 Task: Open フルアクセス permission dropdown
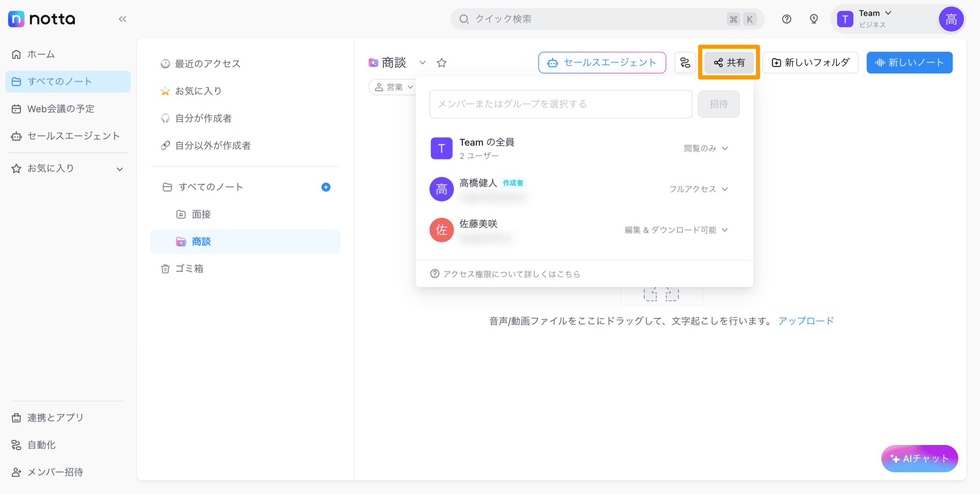[x=698, y=189]
